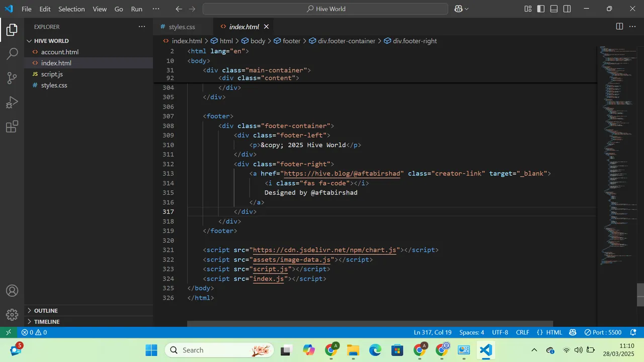This screenshot has height=362, width=644.
Task: Click the Split Editor Right icon
Action: coord(619,27)
